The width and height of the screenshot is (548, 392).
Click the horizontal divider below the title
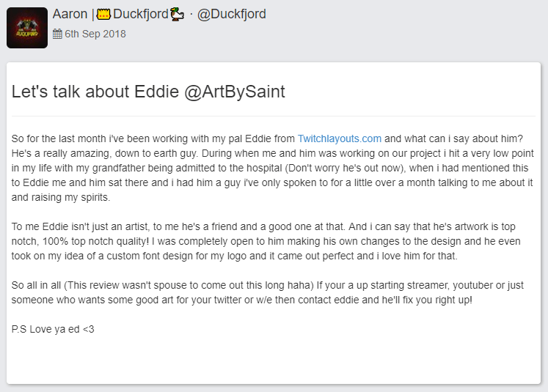pyautogui.click(x=274, y=116)
